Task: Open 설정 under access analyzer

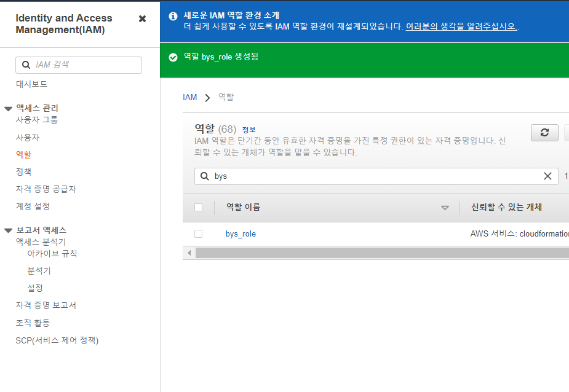Action: [x=35, y=288]
